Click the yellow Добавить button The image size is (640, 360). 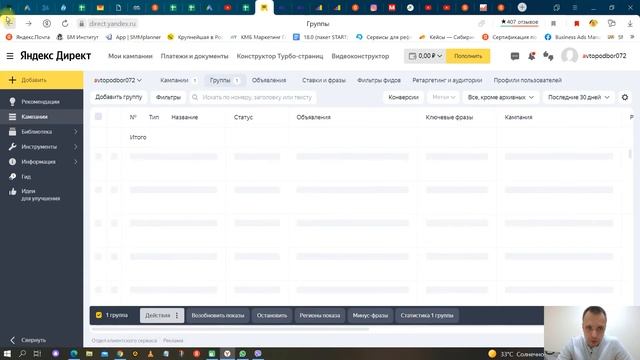(x=41, y=80)
